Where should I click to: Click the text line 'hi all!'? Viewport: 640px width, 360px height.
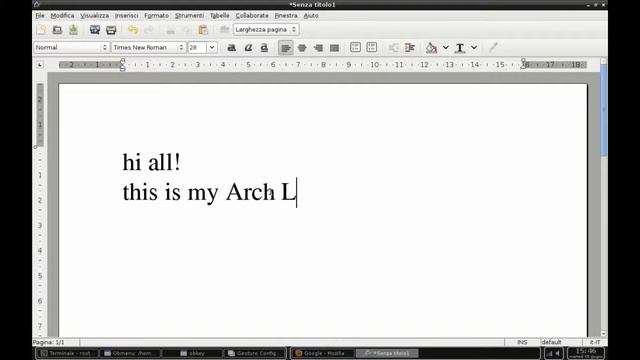point(151,162)
